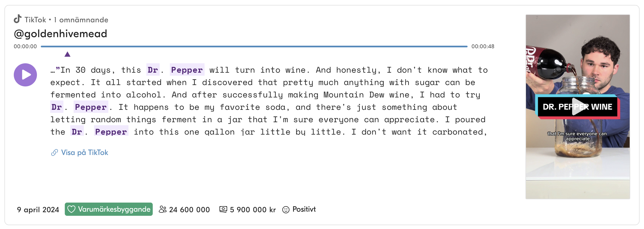
Task: Seek on the blue audio progress bar
Action: [254, 47]
